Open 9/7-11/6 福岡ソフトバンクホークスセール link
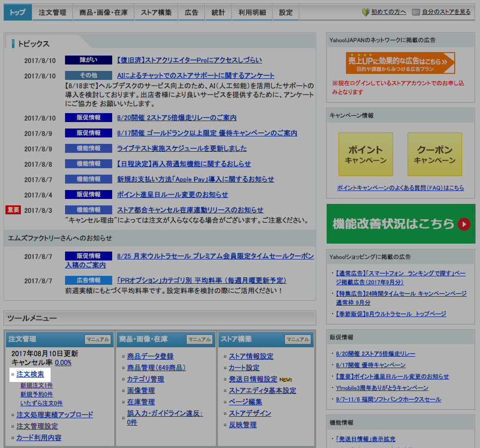Screen dimensions: 480x448 (389, 399)
